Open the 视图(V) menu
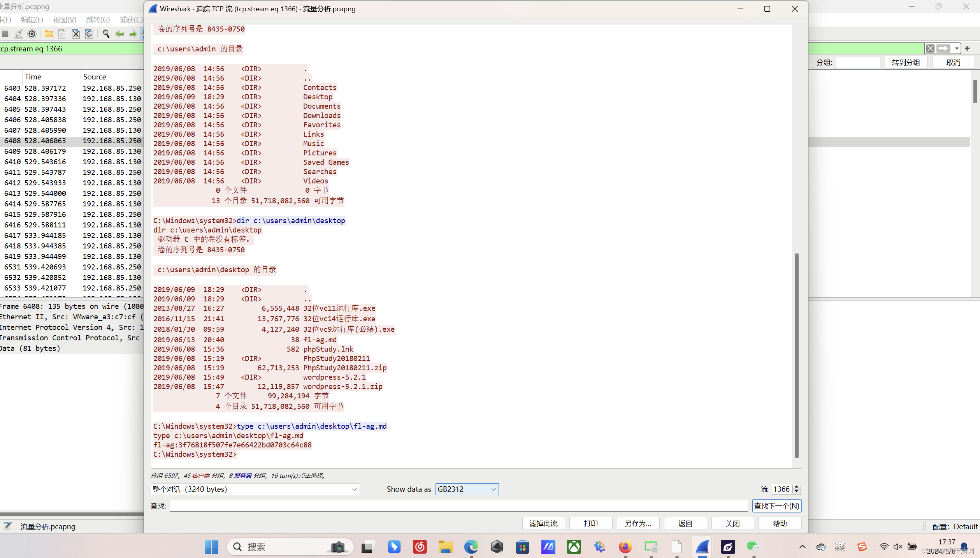Image resolution: width=980 pixels, height=558 pixels. tap(65, 20)
